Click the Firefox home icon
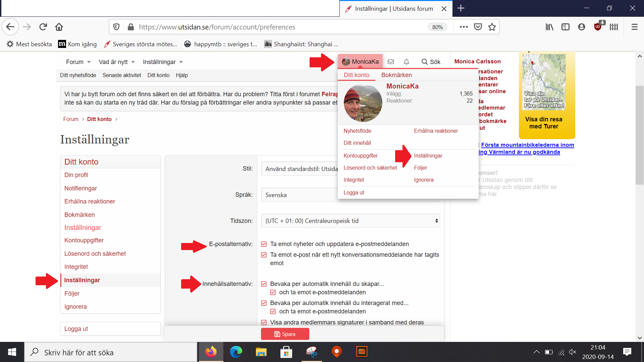This screenshot has width=644, height=362. (x=59, y=27)
